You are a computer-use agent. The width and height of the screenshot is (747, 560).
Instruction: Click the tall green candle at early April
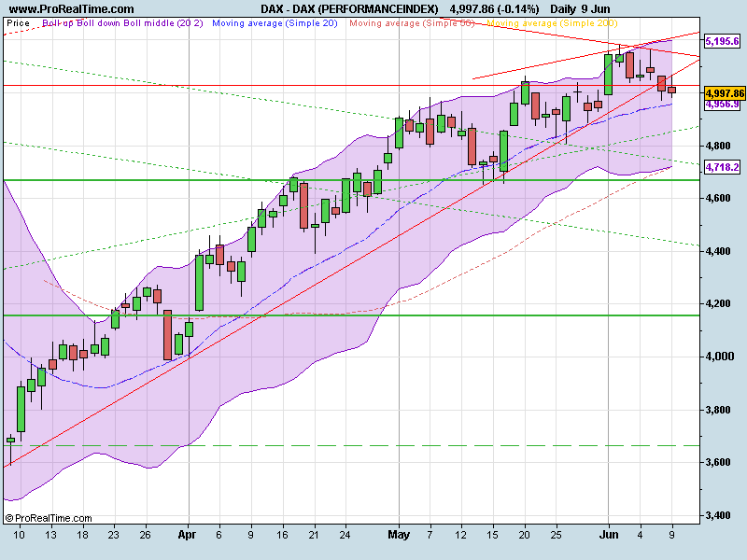click(x=199, y=283)
